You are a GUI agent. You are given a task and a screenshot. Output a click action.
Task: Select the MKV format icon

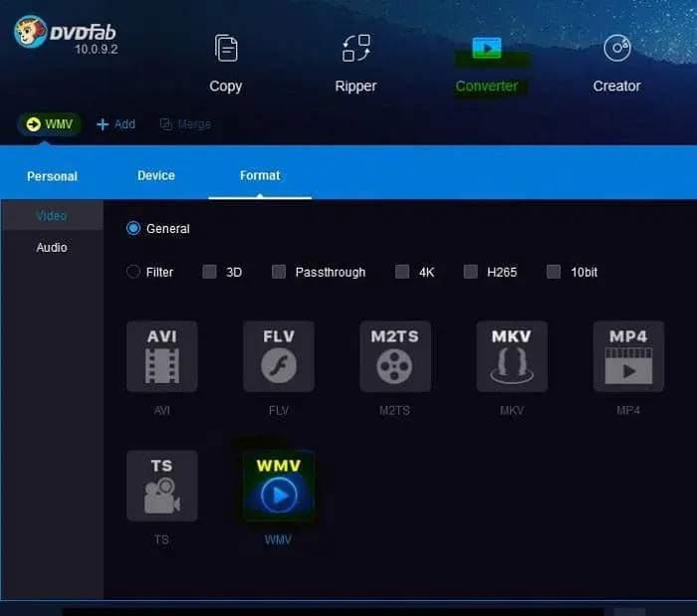pos(512,356)
